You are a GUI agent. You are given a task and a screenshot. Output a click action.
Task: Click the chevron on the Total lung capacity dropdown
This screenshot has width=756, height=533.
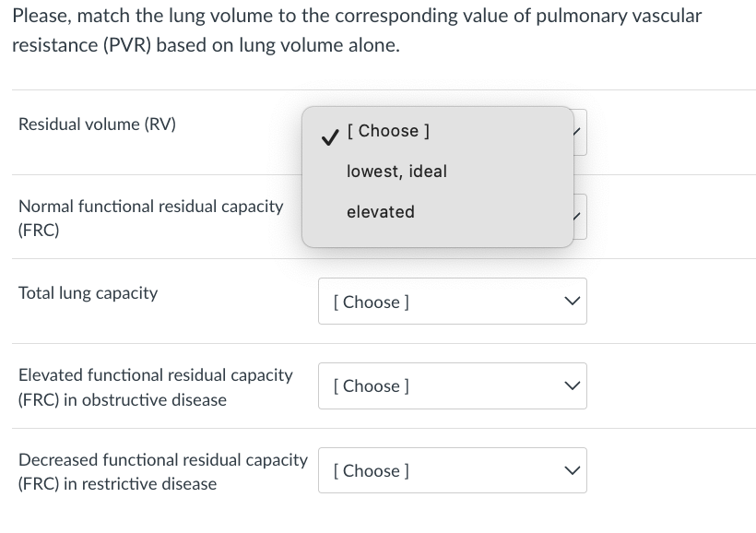tap(572, 301)
